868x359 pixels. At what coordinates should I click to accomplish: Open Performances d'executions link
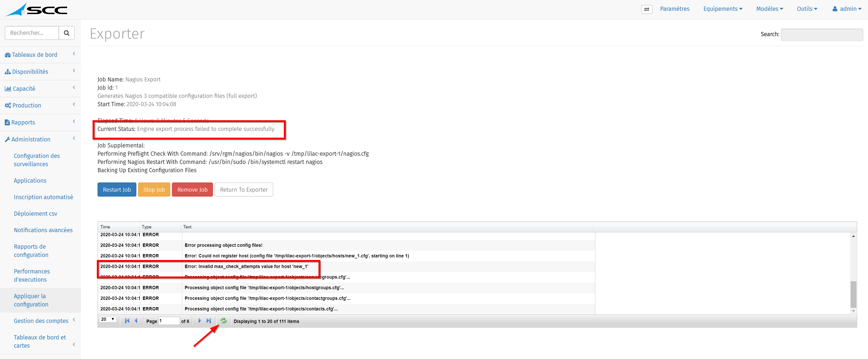(32, 275)
